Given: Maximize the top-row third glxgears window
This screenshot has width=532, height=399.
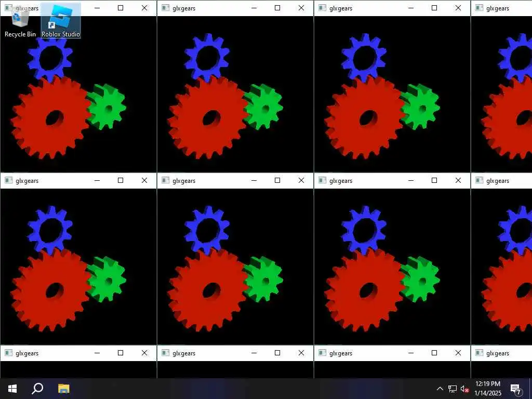Looking at the screenshot, I should click(434, 8).
